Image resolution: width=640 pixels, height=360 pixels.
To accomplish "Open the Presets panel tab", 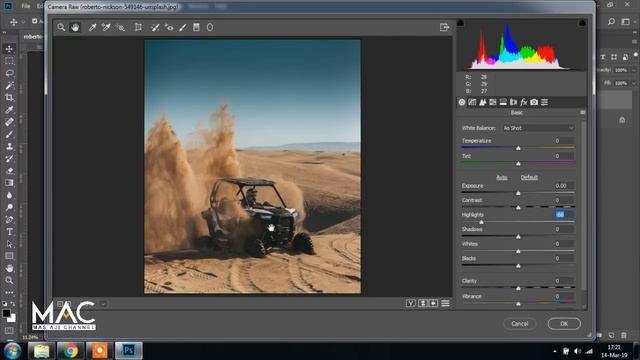I will [544, 102].
